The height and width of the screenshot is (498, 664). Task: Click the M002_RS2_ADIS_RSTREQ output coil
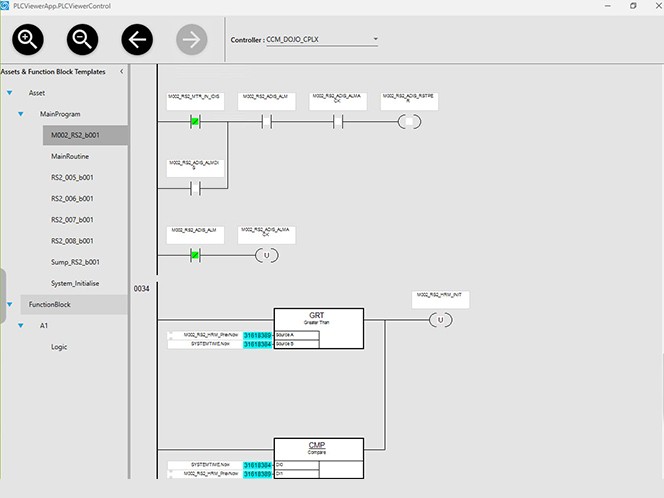click(408, 122)
